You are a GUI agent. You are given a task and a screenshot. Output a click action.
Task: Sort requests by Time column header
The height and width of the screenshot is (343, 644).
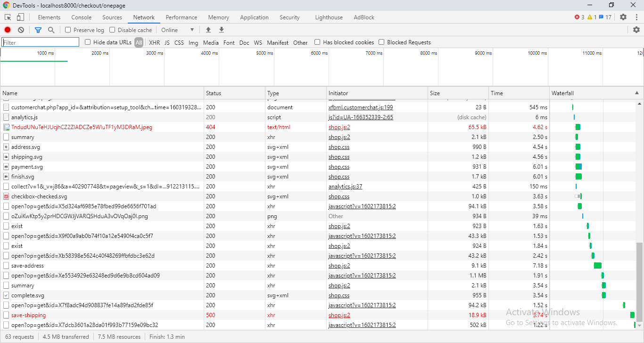(x=519, y=93)
